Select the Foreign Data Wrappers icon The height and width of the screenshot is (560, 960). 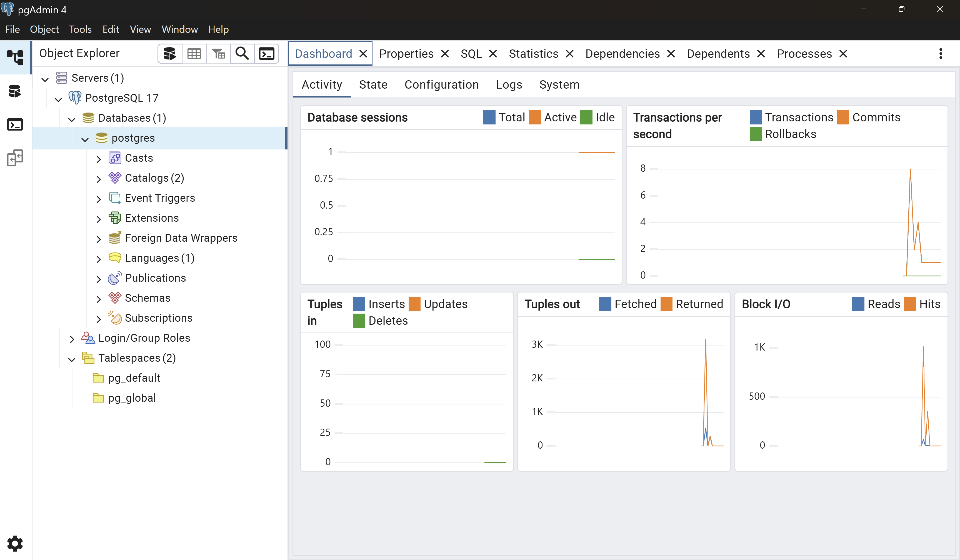click(115, 238)
